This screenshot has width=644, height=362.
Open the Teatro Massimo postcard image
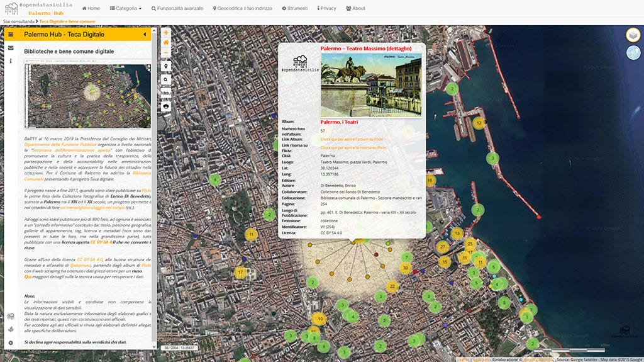pos(371,85)
